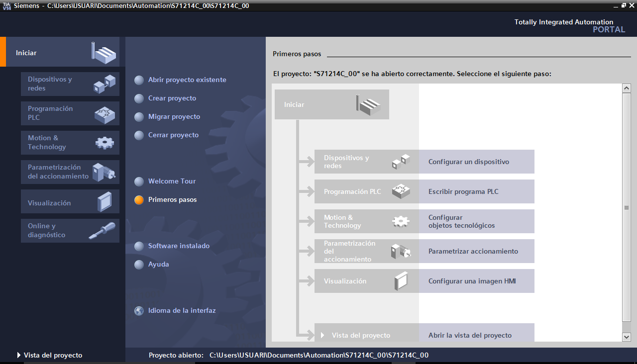The height and width of the screenshot is (364, 637).
Task: Open the Visualización HMI panel icon in sidebar
Action: pyautogui.click(x=104, y=202)
